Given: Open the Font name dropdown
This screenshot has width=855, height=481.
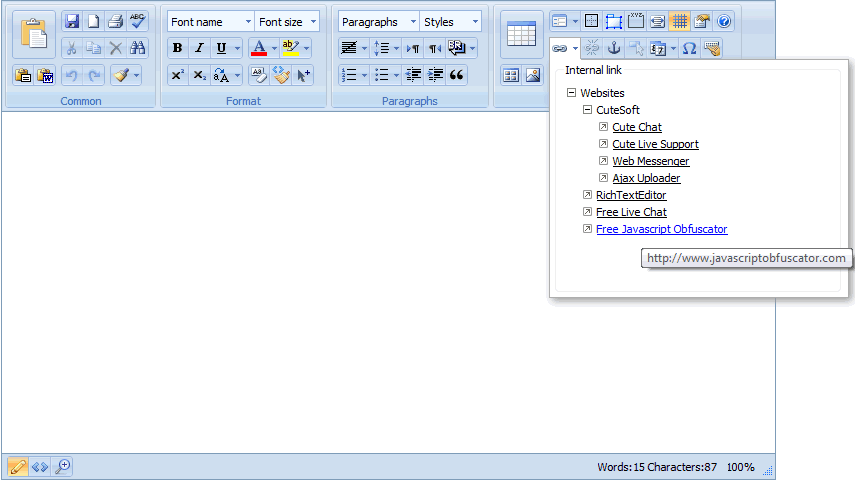Looking at the screenshot, I should [210, 22].
